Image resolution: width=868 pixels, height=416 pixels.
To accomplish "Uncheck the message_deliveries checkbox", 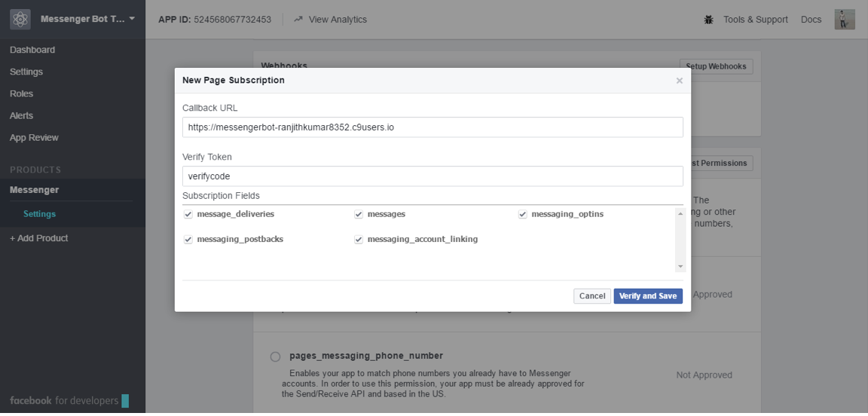I will [x=188, y=215].
